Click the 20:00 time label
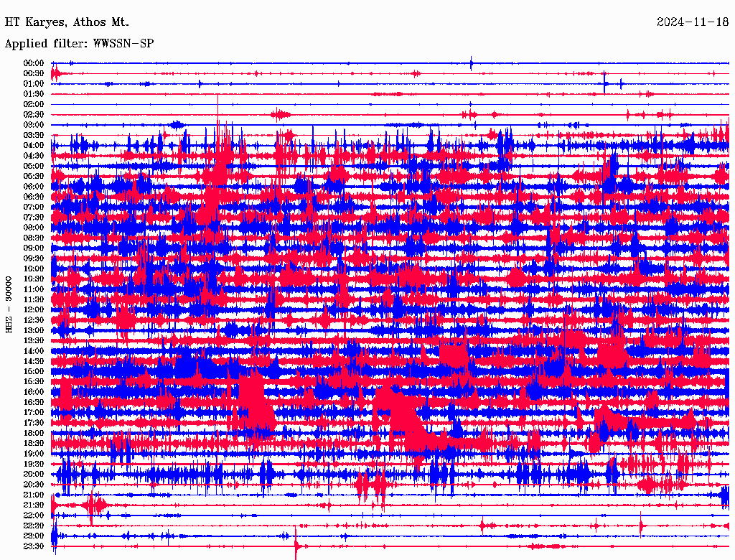 pos(34,474)
